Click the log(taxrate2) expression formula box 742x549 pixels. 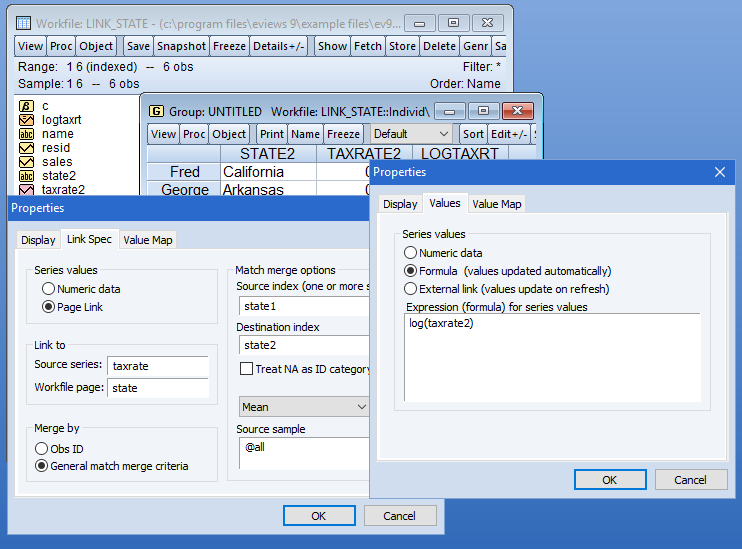click(x=551, y=356)
